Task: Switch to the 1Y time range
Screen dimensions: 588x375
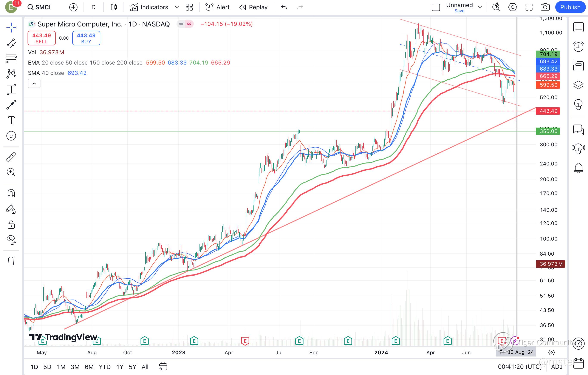Action: click(120, 367)
